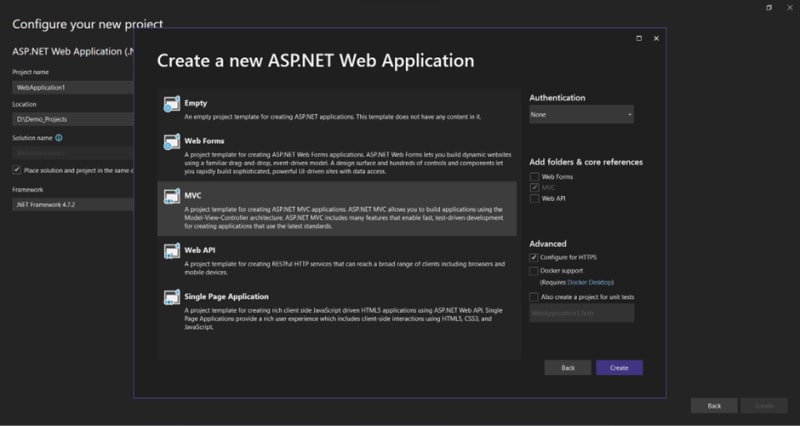
Task: Select the MVC template icon
Action: 171,196
